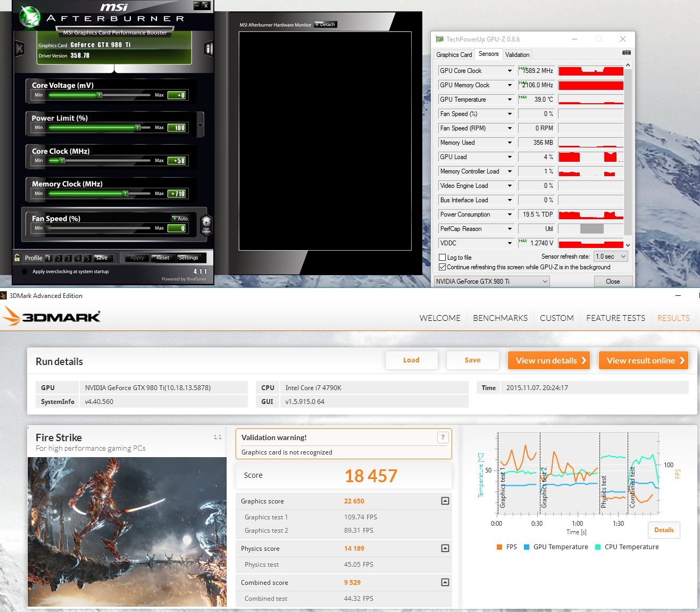Go to 3DMark FEATURE TESTS tab
Viewport: 700px width, 612px height.
(x=615, y=318)
